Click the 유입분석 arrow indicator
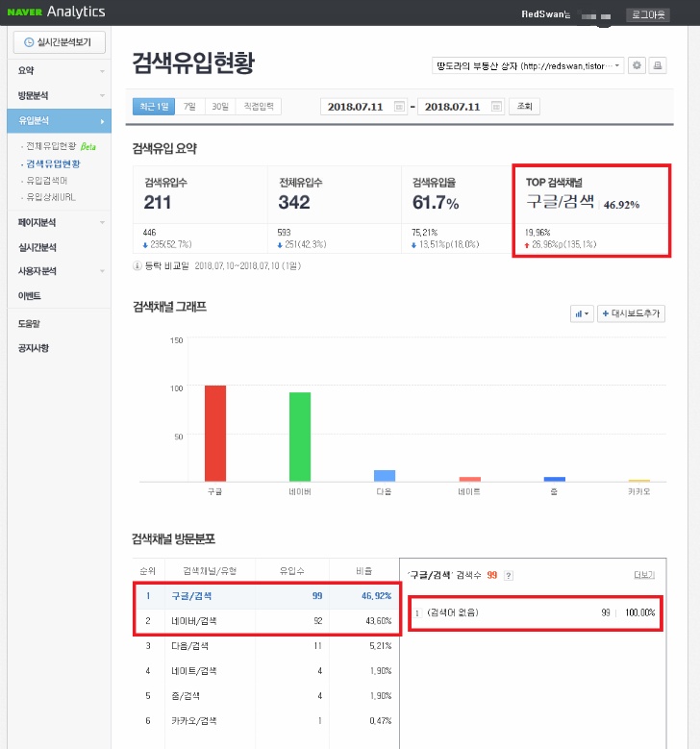This screenshot has width=700, height=749. (102, 121)
